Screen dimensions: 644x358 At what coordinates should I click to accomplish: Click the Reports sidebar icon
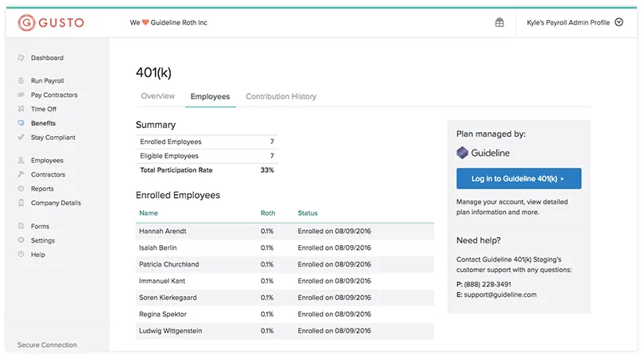[21, 189]
